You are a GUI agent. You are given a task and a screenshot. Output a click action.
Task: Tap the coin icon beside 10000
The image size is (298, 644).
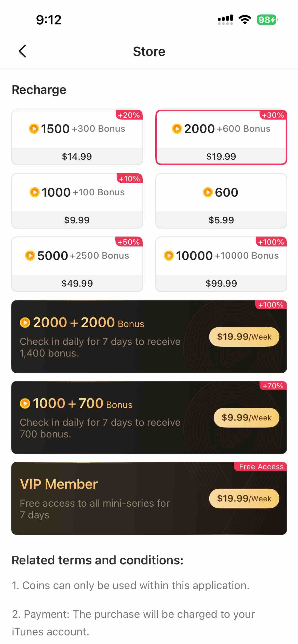coord(169,256)
